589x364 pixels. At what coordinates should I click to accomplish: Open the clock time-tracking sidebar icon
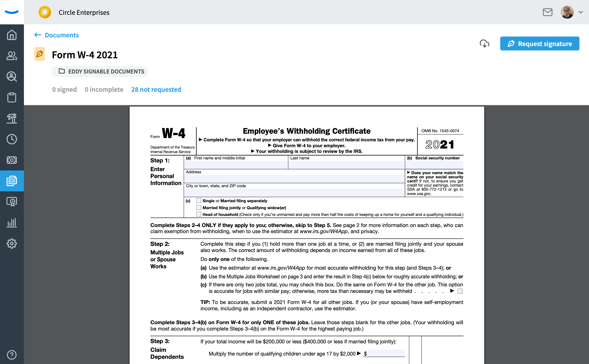[12, 139]
